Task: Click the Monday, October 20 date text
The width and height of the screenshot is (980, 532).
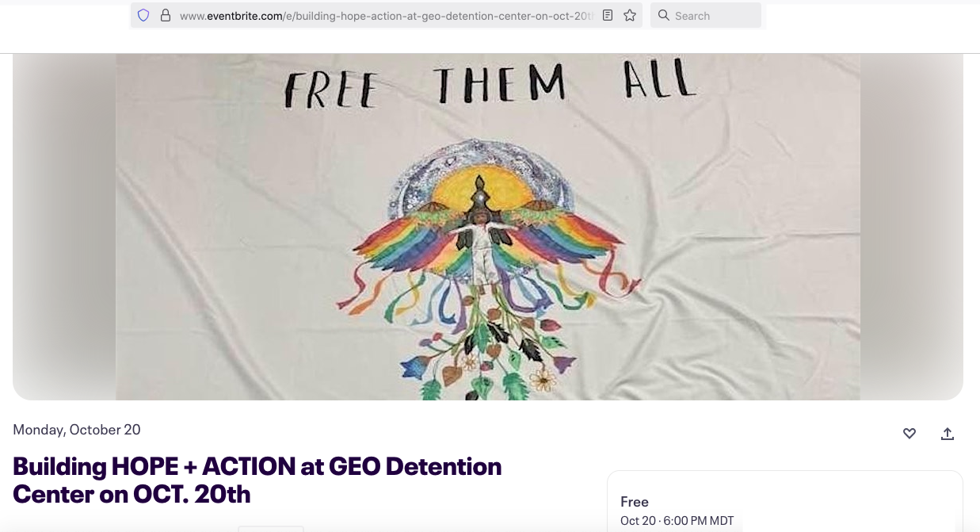Action: tap(77, 430)
